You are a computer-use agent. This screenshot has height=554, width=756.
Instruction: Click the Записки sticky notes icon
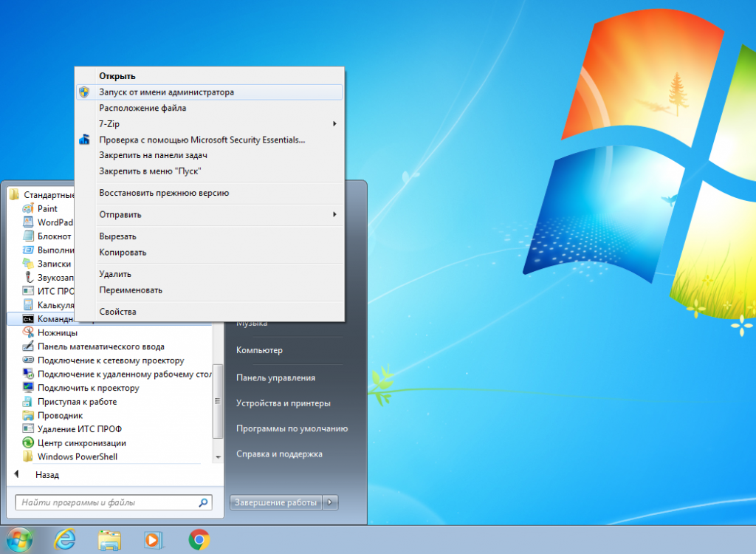[x=28, y=264]
